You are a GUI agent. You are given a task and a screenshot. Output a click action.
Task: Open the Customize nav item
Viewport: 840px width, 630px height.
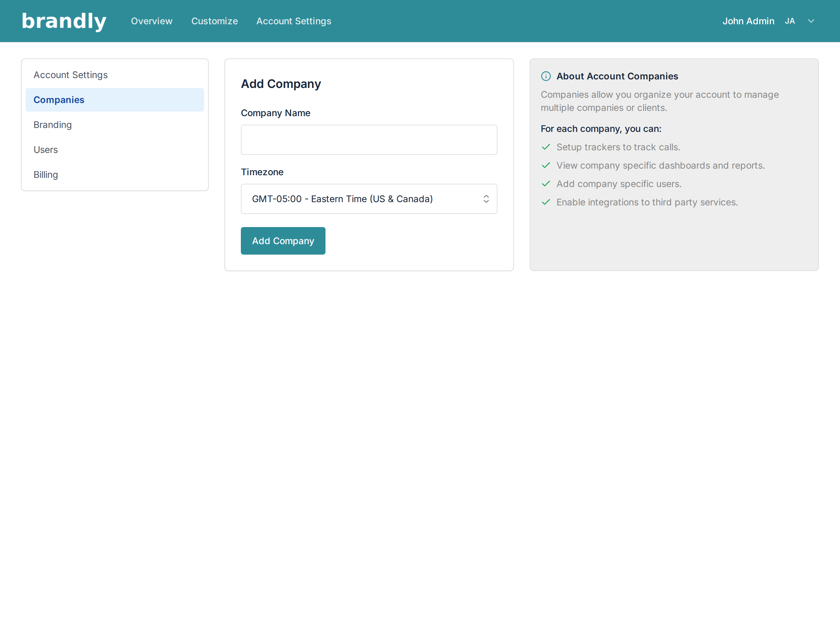point(215,21)
